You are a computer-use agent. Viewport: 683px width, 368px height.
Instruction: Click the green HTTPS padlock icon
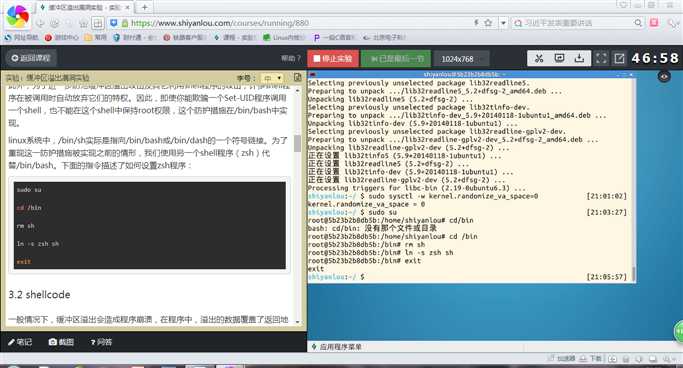click(x=125, y=23)
